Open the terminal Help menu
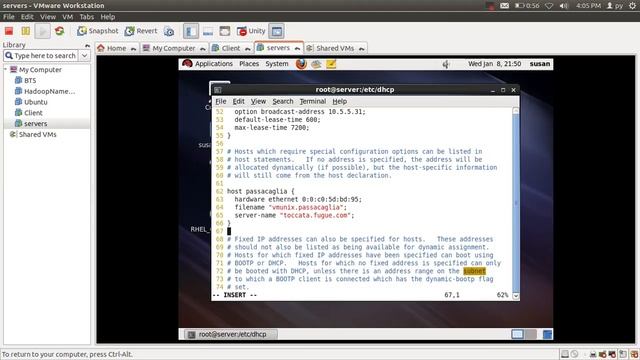This screenshot has width=640, height=360. [x=340, y=101]
